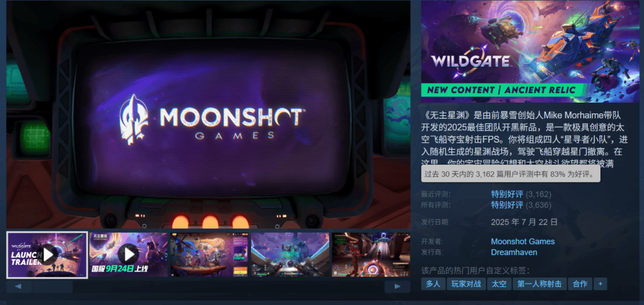Select the 第一人称射击 tag
The width and height of the screenshot is (644, 305).
point(540,284)
